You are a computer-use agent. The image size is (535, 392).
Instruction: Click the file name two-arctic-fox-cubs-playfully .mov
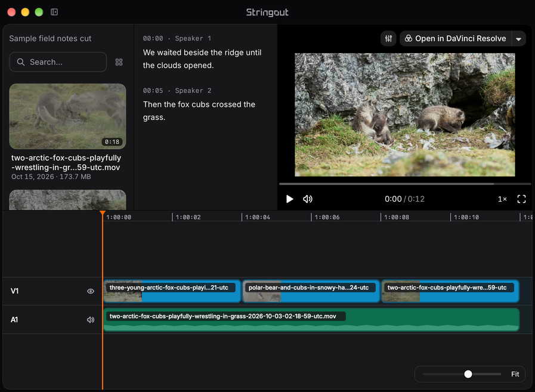(66, 162)
